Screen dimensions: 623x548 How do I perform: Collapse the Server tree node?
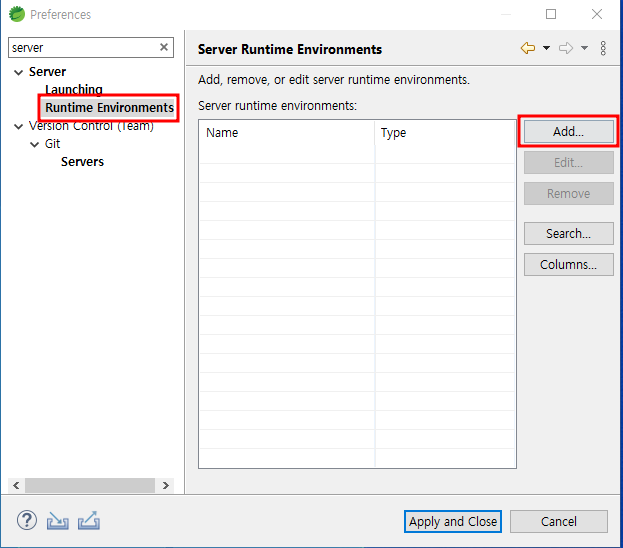[18, 72]
